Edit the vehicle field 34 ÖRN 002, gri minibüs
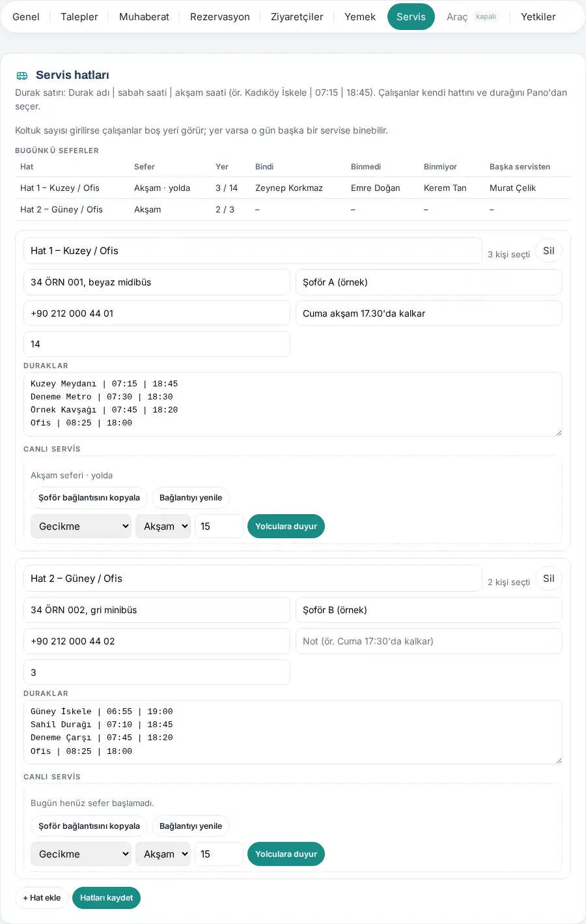Screen dimensions: 586x924 coord(157,610)
